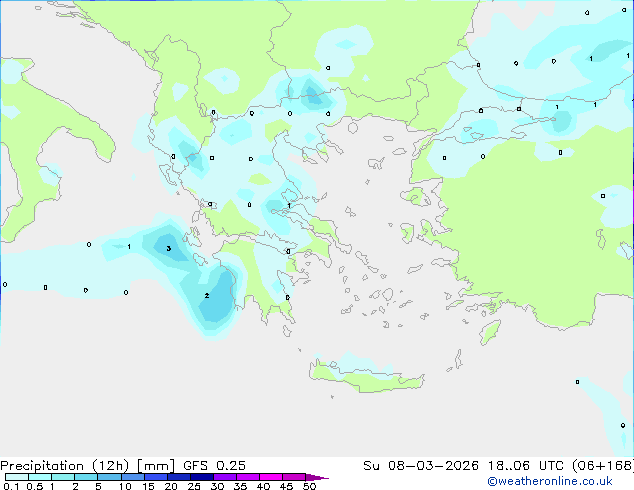The width and height of the screenshot is (634, 490).
Task: Pick the 35–40 mm violet legend swatch
Action: coord(247,477)
